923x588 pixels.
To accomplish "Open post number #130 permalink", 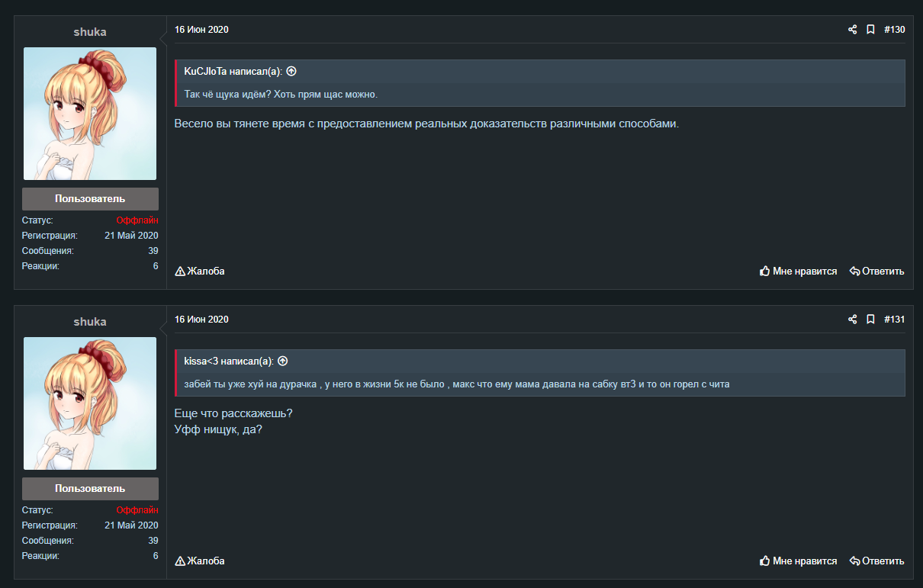I will pos(894,30).
